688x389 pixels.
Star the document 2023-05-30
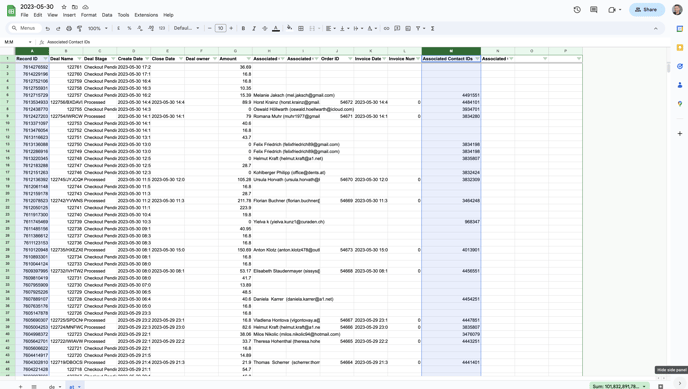coord(64,7)
